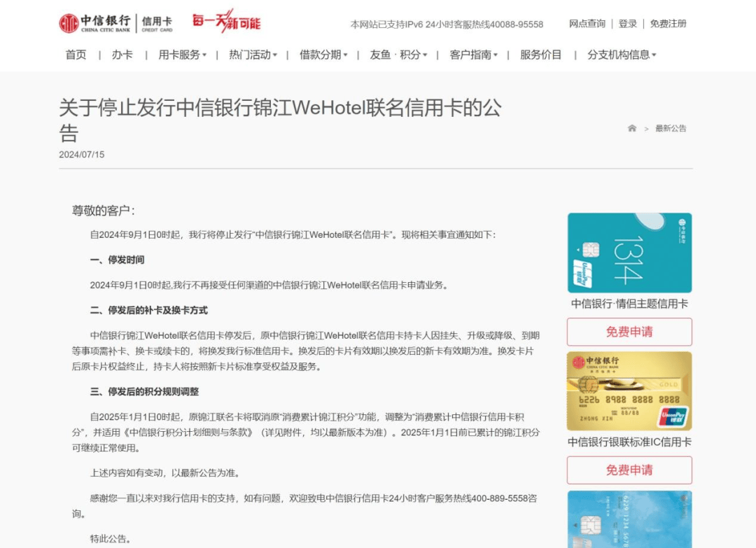The height and width of the screenshot is (548, 756).
Task: Click the closing text 特此公告。
Action: [x=111, y=539]
